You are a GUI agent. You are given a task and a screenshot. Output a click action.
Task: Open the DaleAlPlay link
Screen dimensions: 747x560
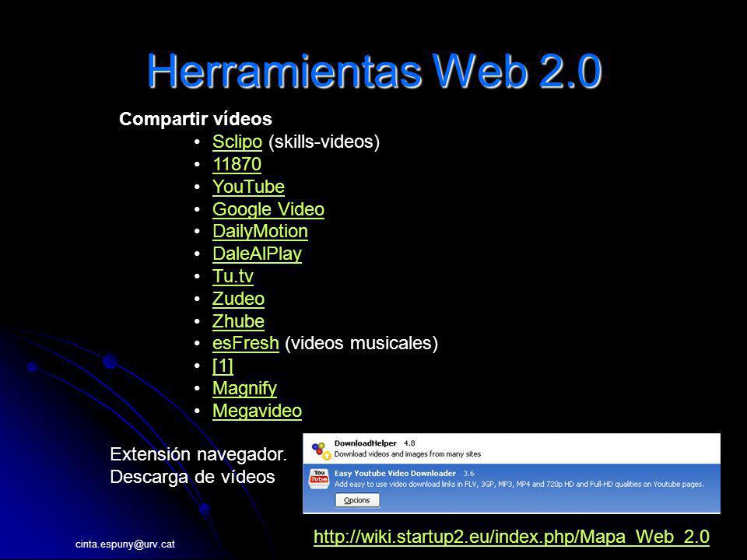(257, 254)
